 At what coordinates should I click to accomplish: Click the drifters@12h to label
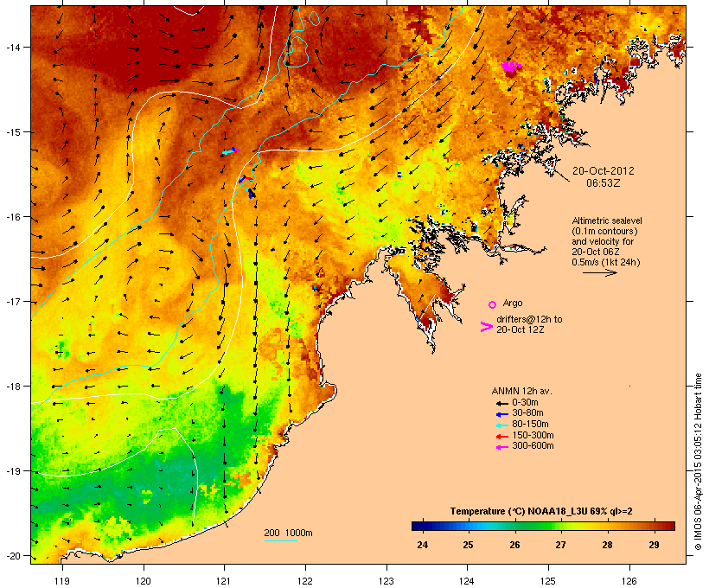point(529,319)
